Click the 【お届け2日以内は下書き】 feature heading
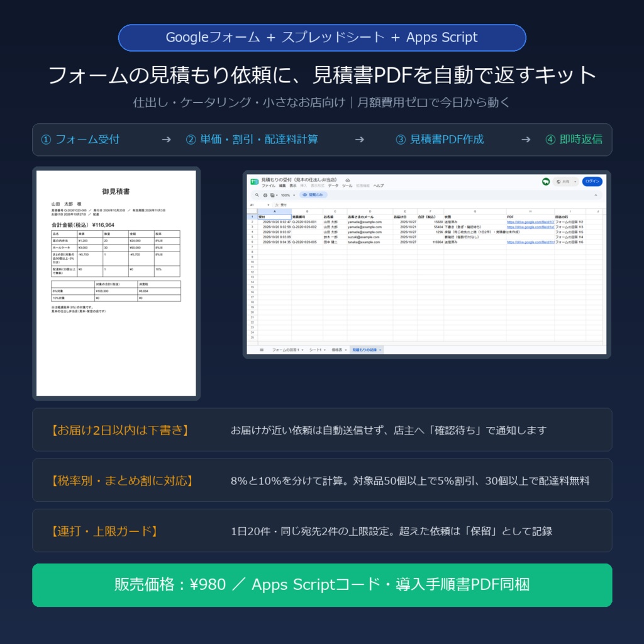The image size is (644, 644). [x=119, y=430]
